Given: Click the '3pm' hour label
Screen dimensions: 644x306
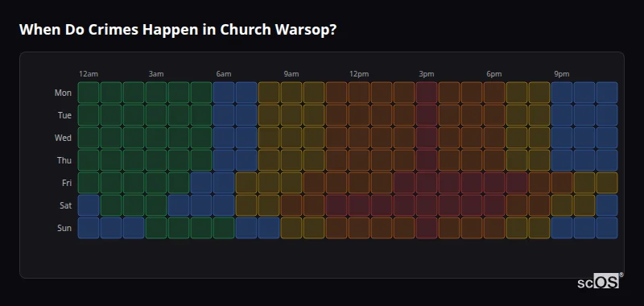Looking at the screenshot, I should (x=427, y=74).
